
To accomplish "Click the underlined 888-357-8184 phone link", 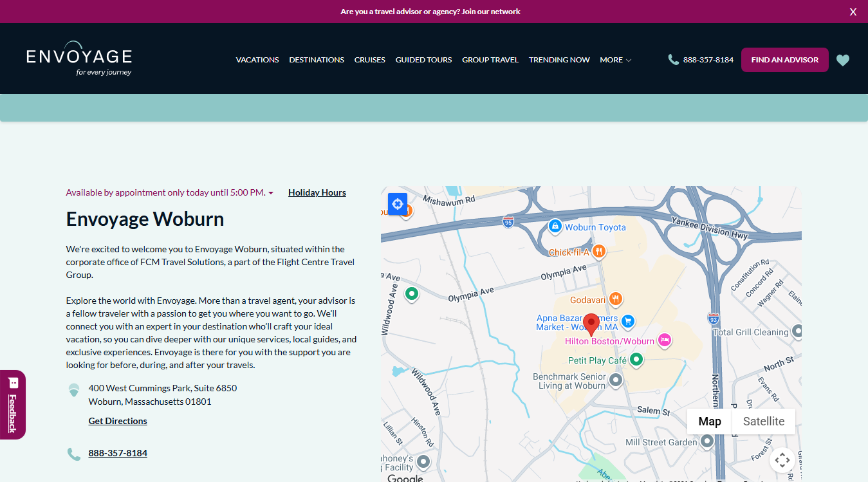I will [118, 453].
